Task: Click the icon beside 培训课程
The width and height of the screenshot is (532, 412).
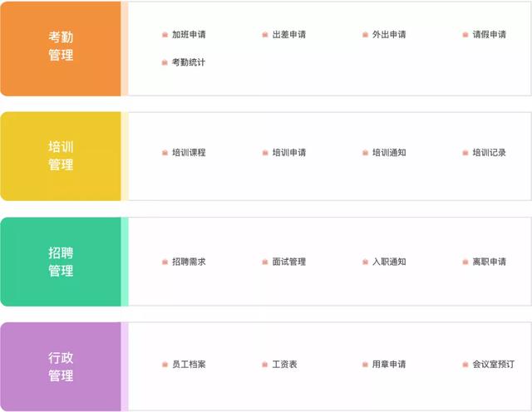Action: (x=165, y=153)
